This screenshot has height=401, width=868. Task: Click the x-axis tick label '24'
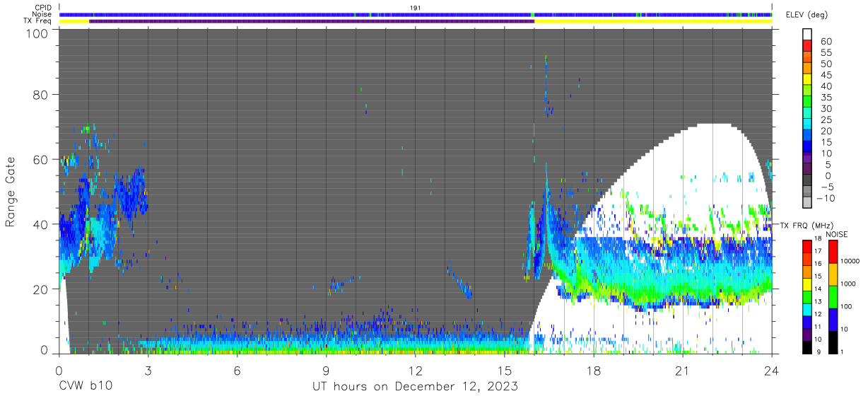[x=771, y=371]
